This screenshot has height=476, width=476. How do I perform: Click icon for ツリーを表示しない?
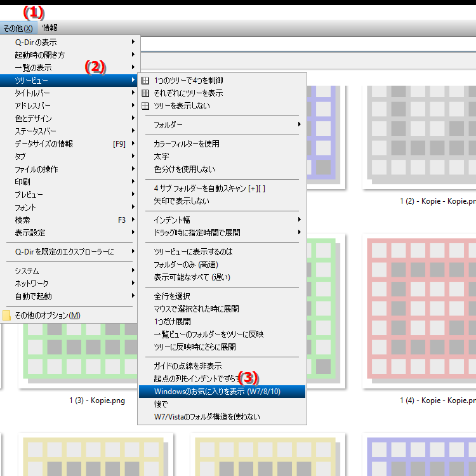tap(145, 106)
